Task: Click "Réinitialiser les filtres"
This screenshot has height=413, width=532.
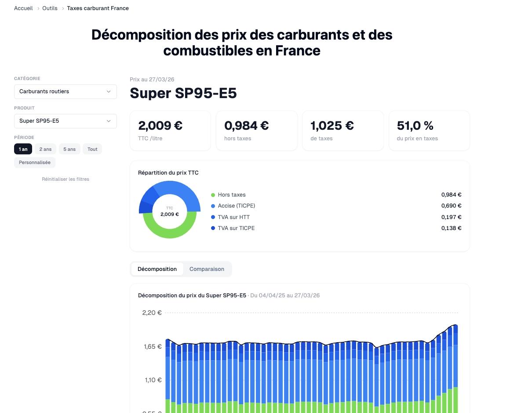Action: click(x=65, y=179)
